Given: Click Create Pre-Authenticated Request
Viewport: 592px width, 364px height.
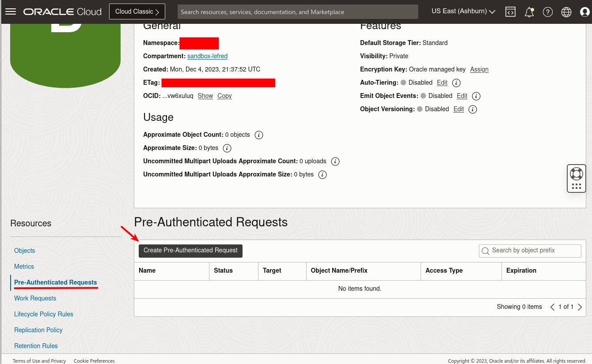Looking at the screenshot, I should (x=190, y=251).
